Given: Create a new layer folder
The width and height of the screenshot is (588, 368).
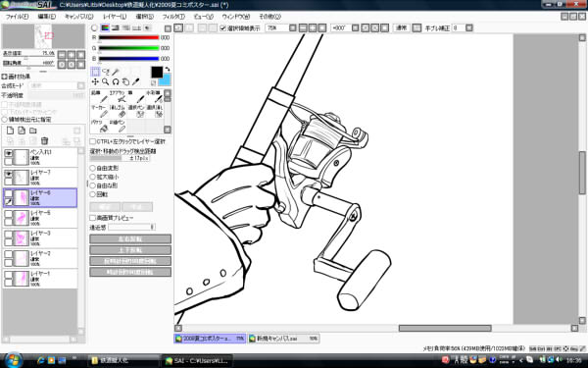Looking at the screenshot, I should click(x=33, y=131).
